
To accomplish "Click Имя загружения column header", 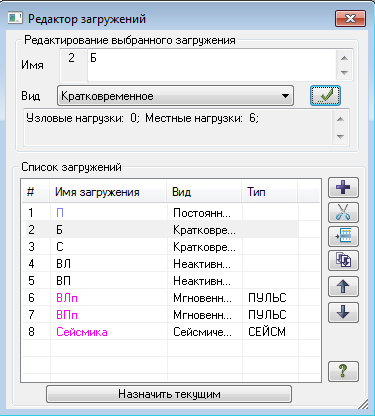I will tap(108, 192).
